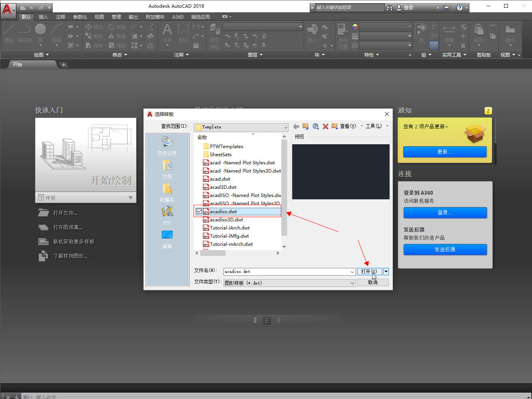
Task: Expand the 样板 template dropdown on start page
Action: click(130, 198)
